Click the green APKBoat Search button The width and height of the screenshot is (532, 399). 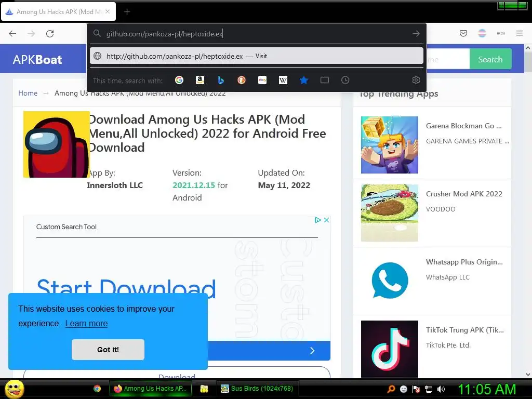point(490,59)
